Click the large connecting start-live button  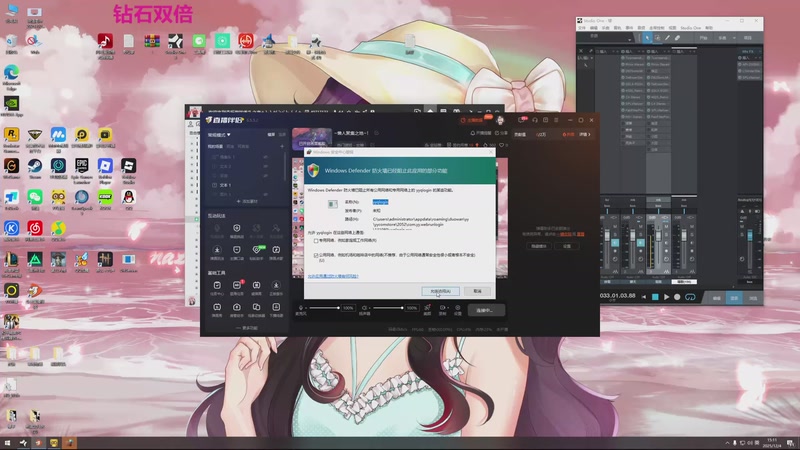tap(484, 310)
